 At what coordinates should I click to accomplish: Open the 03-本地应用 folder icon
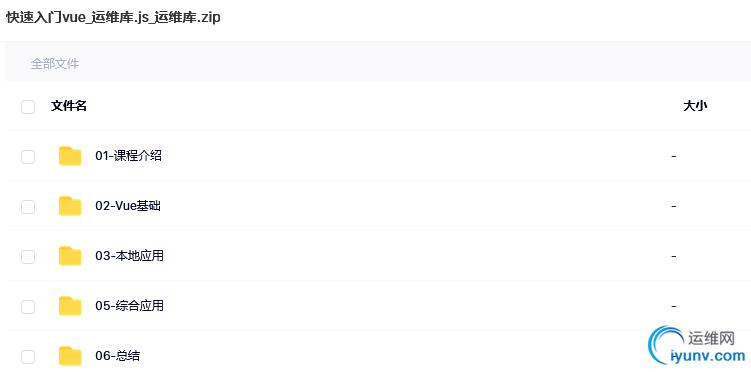tap(70, 256)
